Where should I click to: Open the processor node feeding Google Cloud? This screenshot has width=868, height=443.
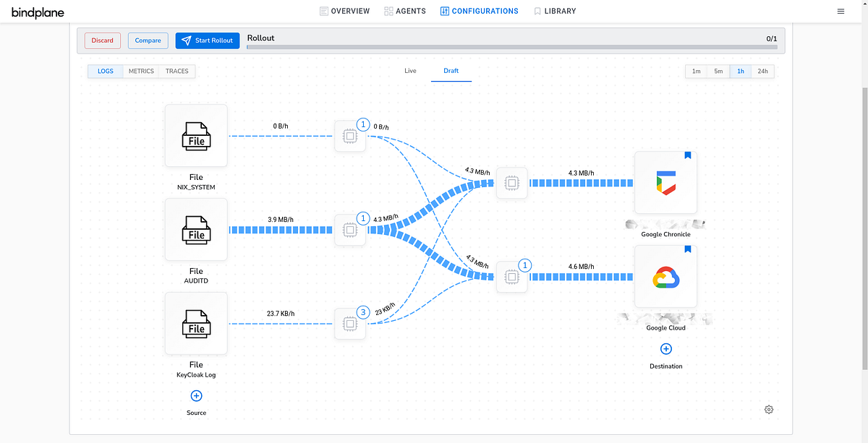click(x=511, y=277)
